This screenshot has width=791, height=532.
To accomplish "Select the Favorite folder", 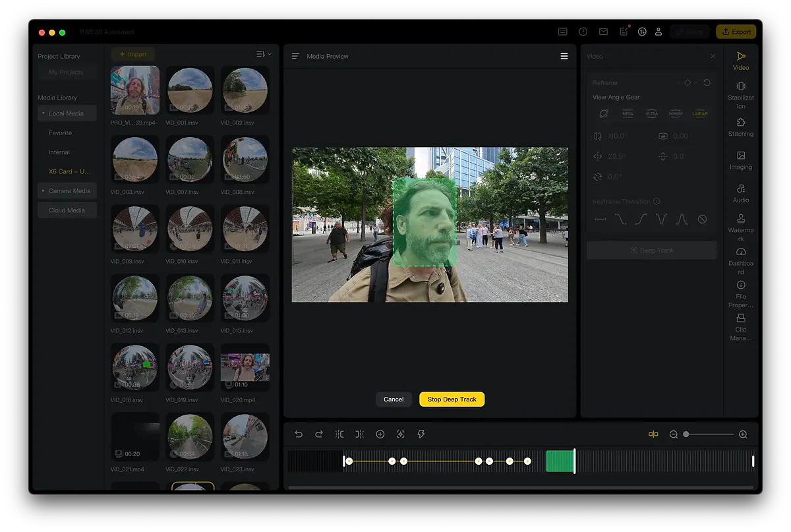I will (x=60, y=133).
